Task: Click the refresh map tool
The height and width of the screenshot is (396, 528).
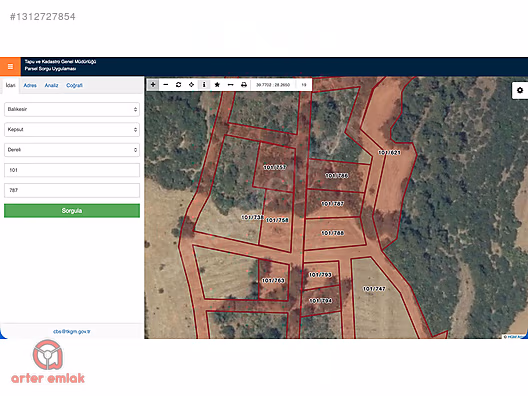Action: 178,85
